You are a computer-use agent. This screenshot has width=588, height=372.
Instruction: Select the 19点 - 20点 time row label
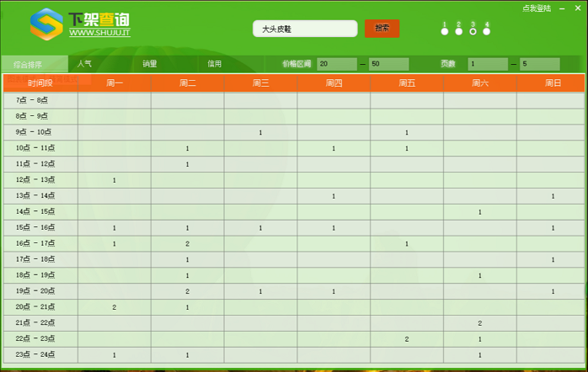click(x=35, y=291)
